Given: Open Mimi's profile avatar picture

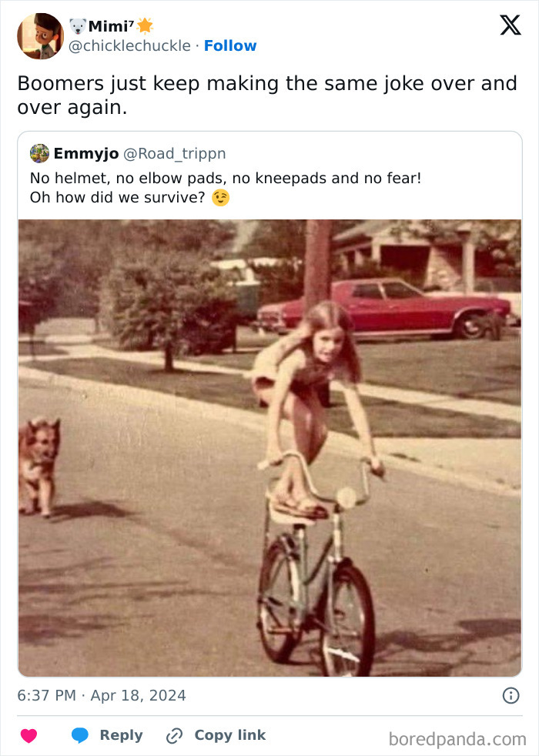Looking at the screenshot, I should pyautogui.click(x=40, y=36).
